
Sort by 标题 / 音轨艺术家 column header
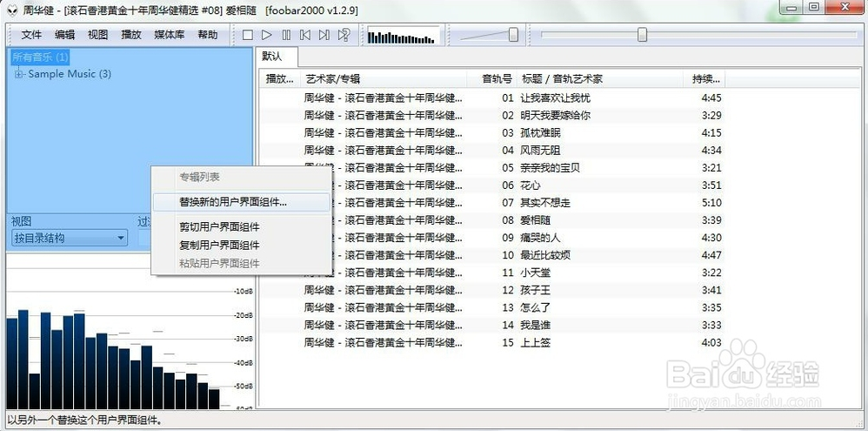[x=600, y=79]
